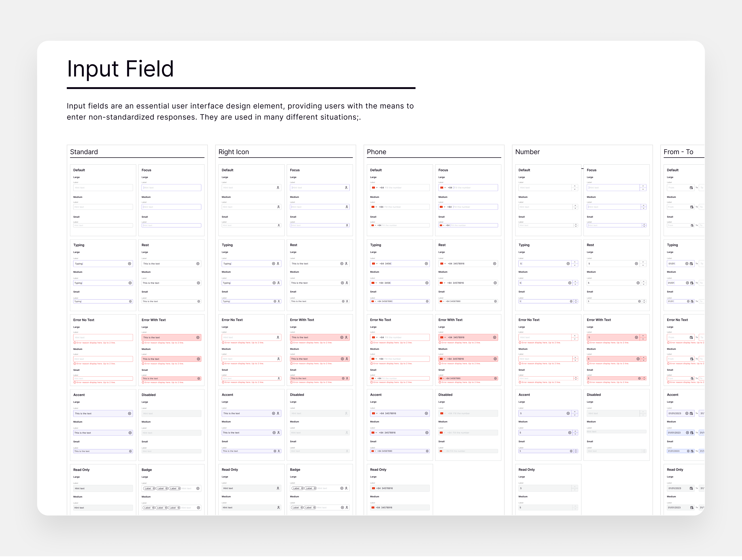This screenshot has height=560, width=742.
Task: Remove the first Label badge in Standard Badge Large
Action: click(154, 489)
